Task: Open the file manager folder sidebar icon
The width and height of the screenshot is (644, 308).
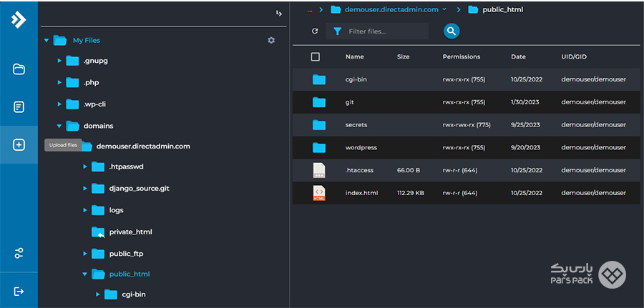Action: pos(19,69)
